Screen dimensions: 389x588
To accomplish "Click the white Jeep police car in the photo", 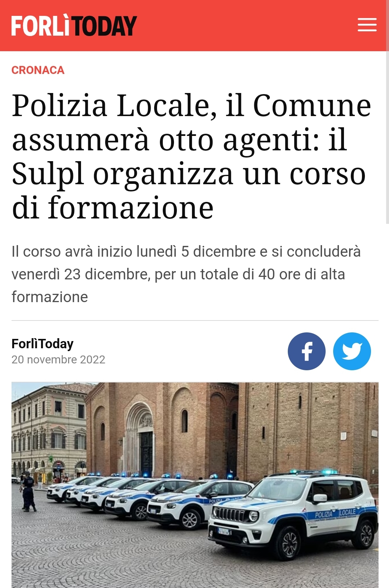I will click(x=293, y=514).
